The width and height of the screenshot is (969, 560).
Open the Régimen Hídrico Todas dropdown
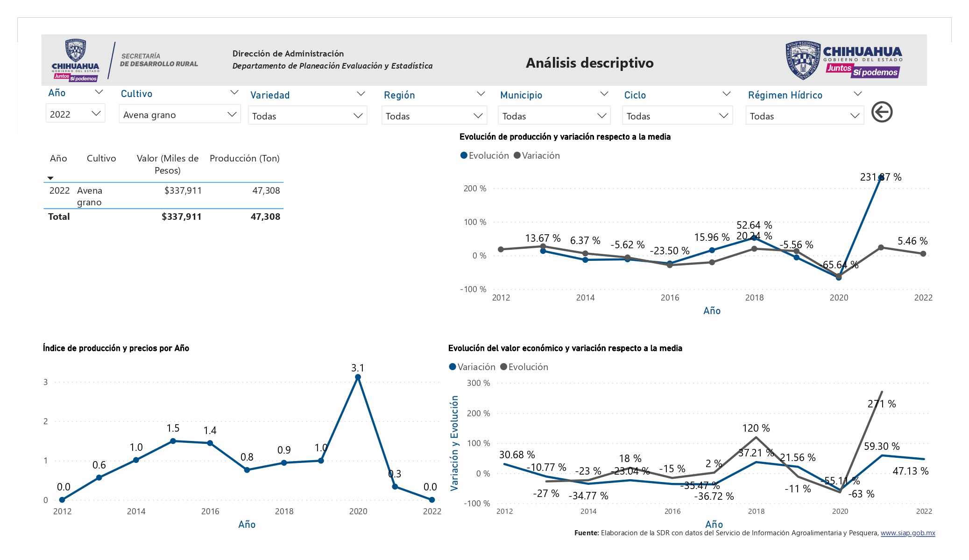(x=805, y=116)
